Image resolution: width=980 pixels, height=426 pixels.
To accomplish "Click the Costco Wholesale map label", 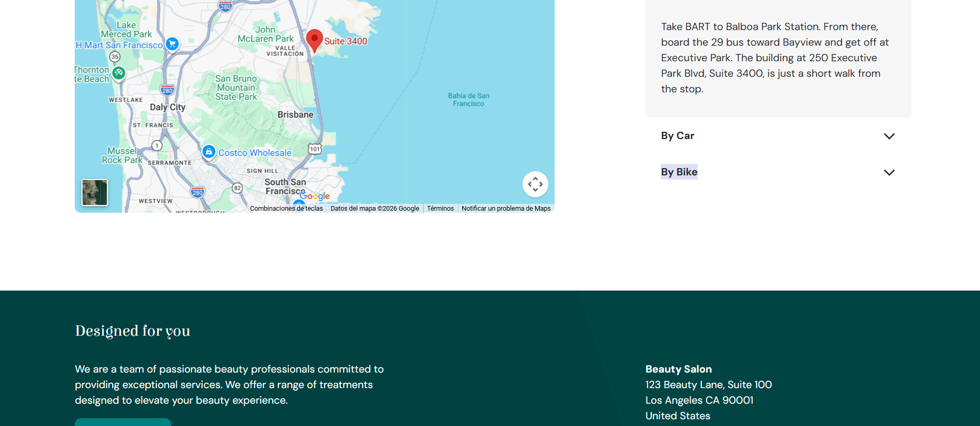I will (255, 153).
